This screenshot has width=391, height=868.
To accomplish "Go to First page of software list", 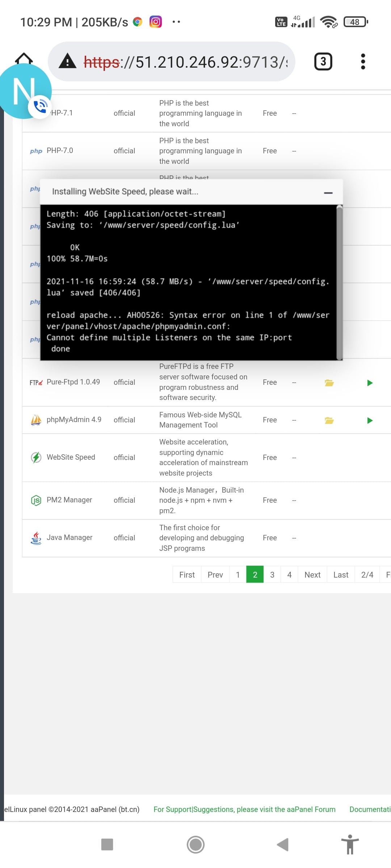I will point(187,574).
